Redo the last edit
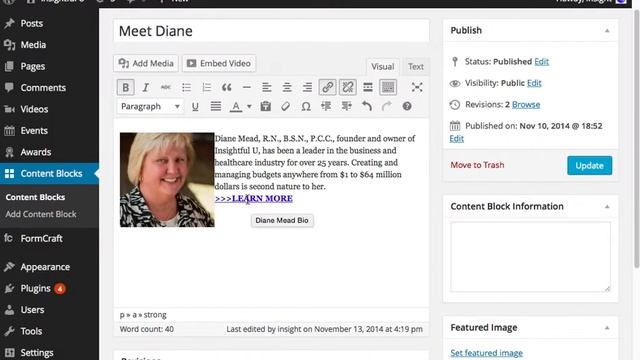The width and height of the screenshot is (640, 360). coord(387,107)
